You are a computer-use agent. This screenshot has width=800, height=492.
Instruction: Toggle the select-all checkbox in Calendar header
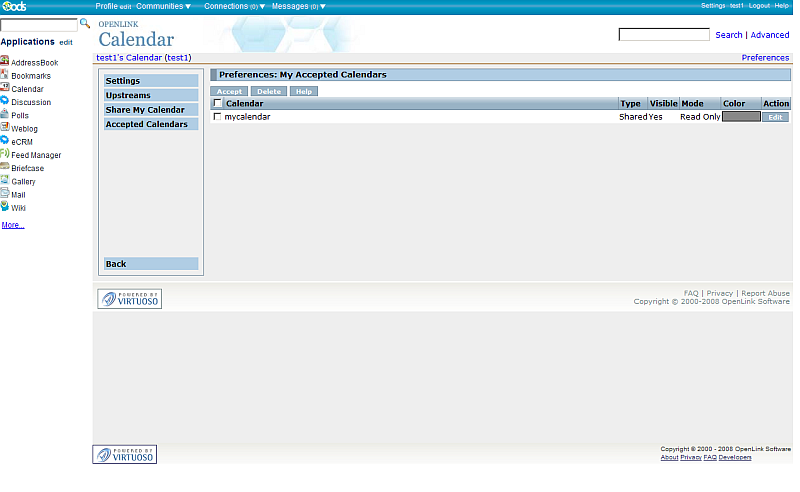[x=218, y=103]
